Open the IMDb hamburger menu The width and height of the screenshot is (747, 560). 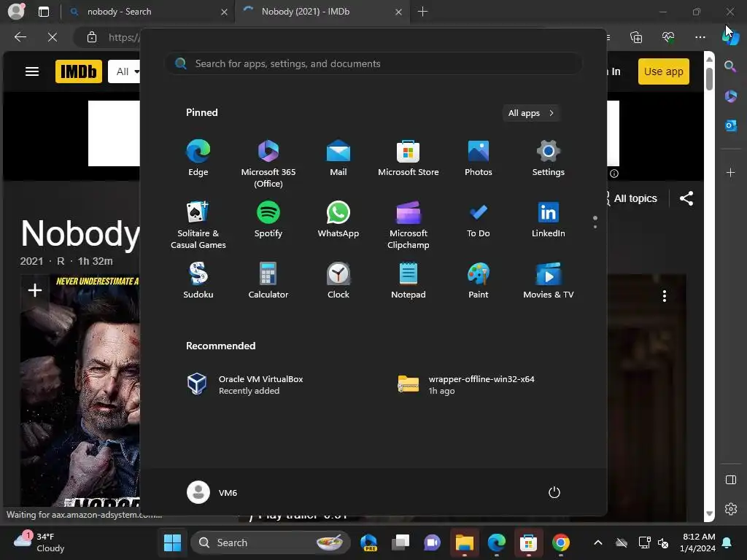click(32, 72)
